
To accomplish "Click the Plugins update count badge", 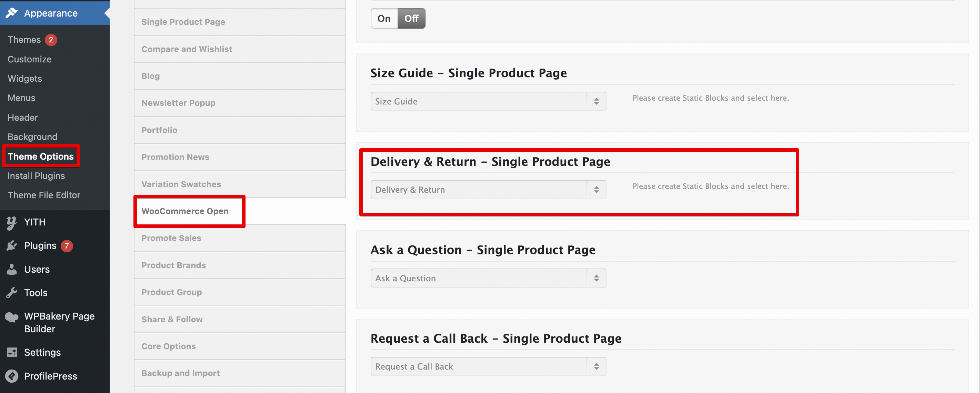I will (67, 246).
